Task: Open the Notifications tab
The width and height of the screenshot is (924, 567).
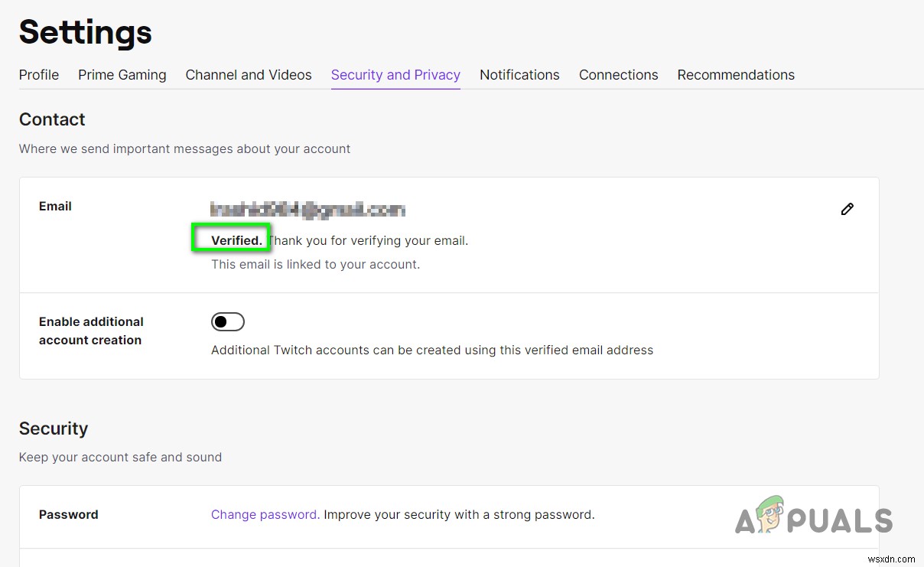Action: click(519, 75)
